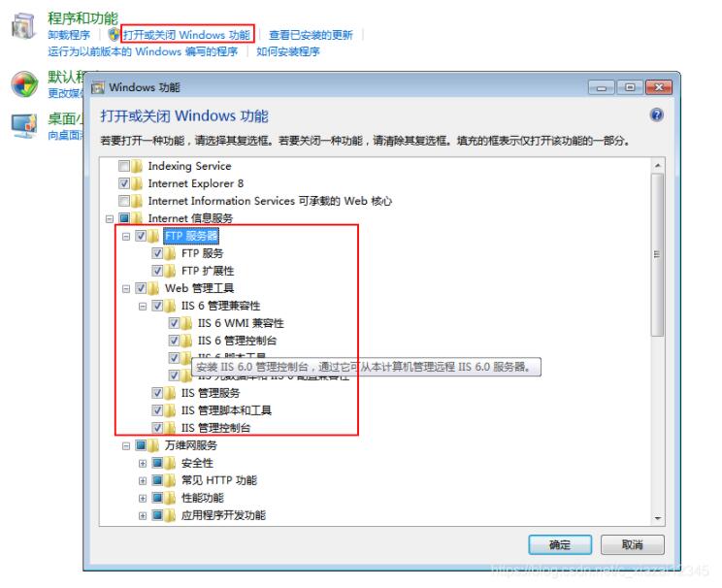Viewport: 722px width, 588px height.
Task: Click the shield icon beside Windows features link
Action: click(x=114, y=35)
